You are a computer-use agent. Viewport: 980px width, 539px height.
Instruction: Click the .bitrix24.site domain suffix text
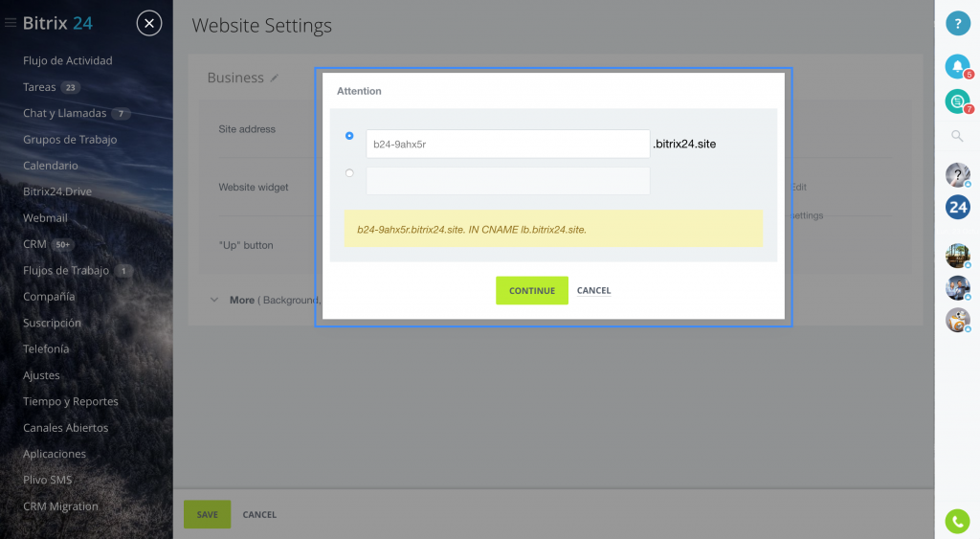(684, 144)
